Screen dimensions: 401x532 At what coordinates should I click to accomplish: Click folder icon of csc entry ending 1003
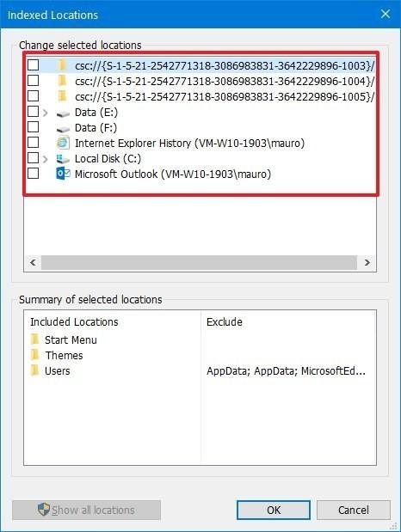[62, 64]
